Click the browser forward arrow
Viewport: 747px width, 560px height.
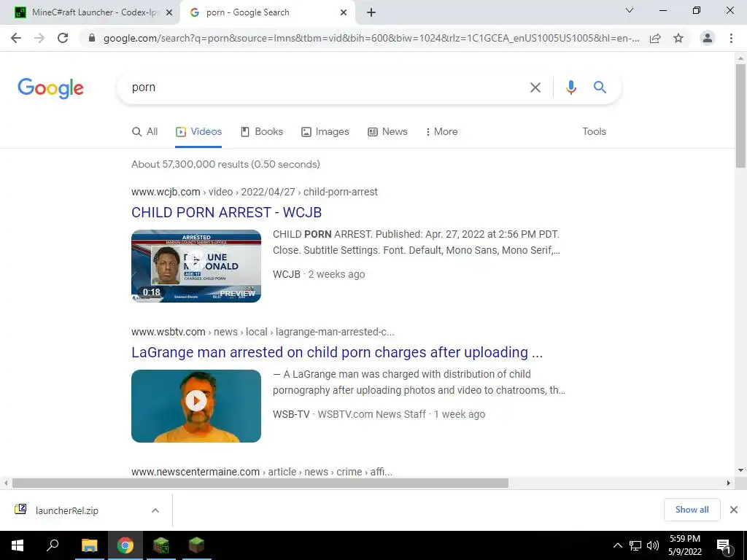click(39, 38)
